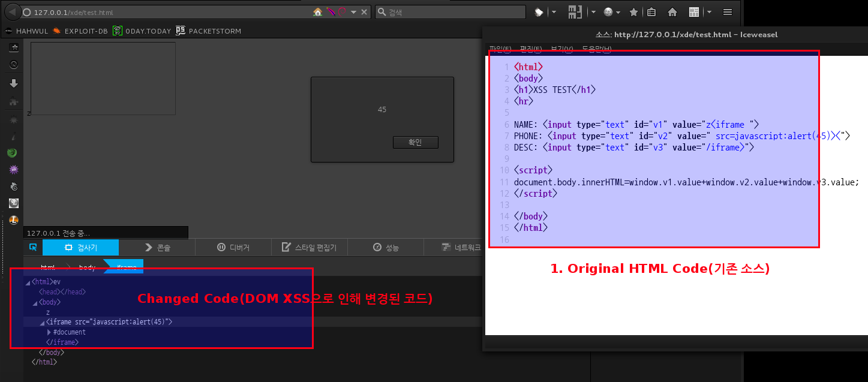Switch to the 디버거 debugger tab
This screenshot has width=868, height=382.
click(x=233, y=247)
